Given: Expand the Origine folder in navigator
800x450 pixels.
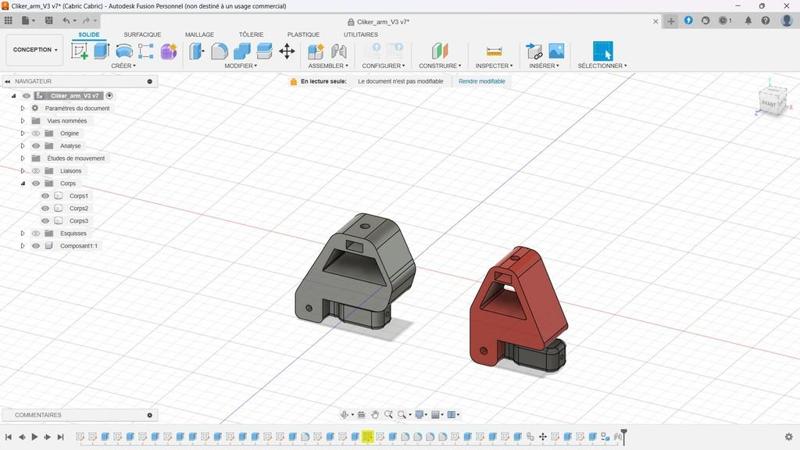Looking at the screenshot, I should (x=22, y=133).
